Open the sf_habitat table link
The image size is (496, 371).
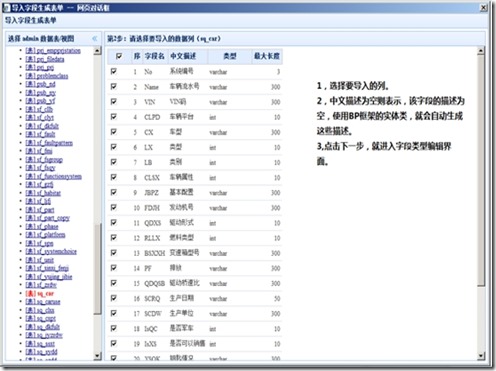click(43, 193)
